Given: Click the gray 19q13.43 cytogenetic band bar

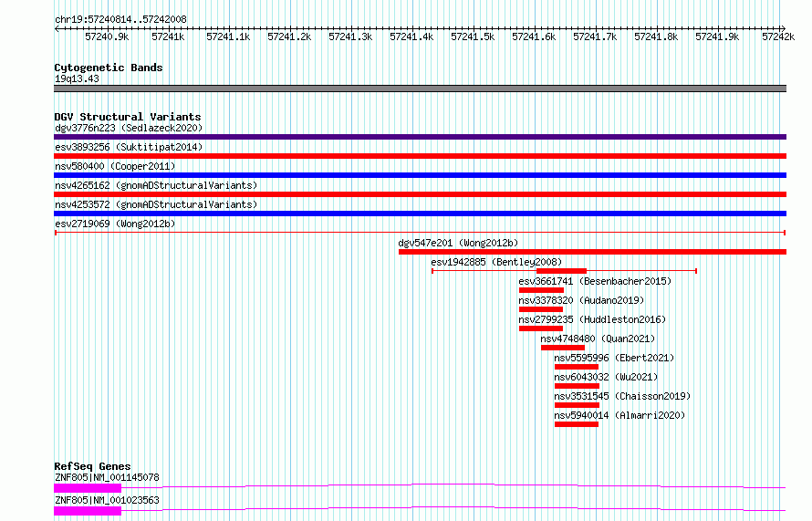Looking at the screenshot, I should pos(420,89).
